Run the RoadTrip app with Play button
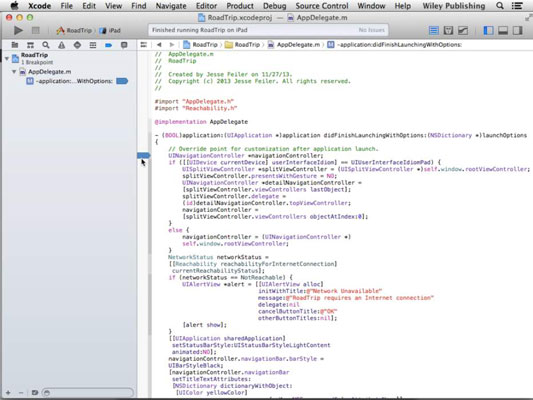 pyautogui.click(x=18, y=31)
